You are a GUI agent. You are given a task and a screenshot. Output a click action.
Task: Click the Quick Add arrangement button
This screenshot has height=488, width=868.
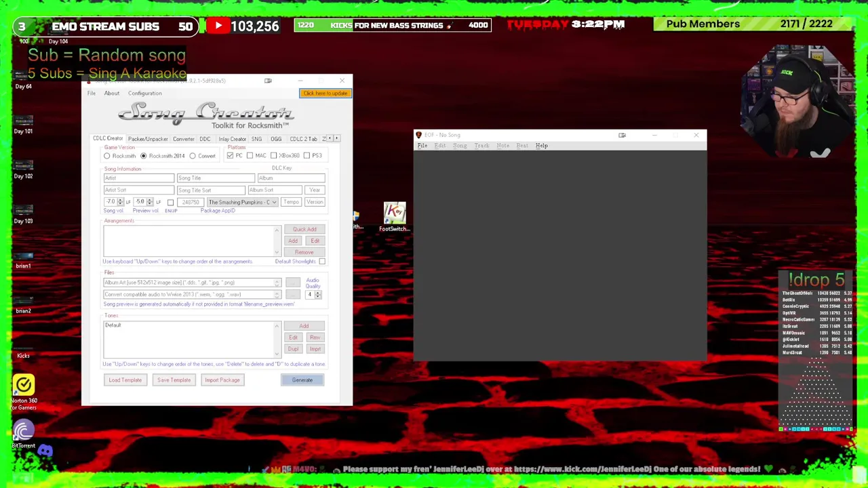tap(304, 229)
